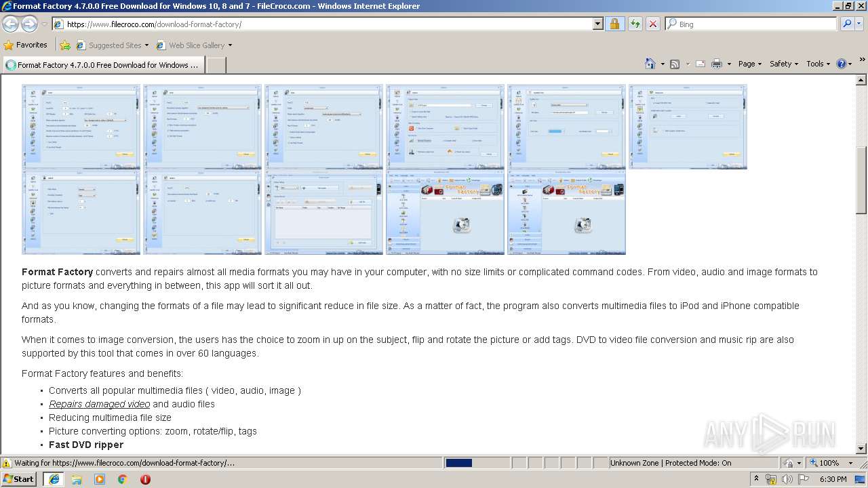
Task: Open Windows Explorer folder taskbar icon
Action: (77, 479)
